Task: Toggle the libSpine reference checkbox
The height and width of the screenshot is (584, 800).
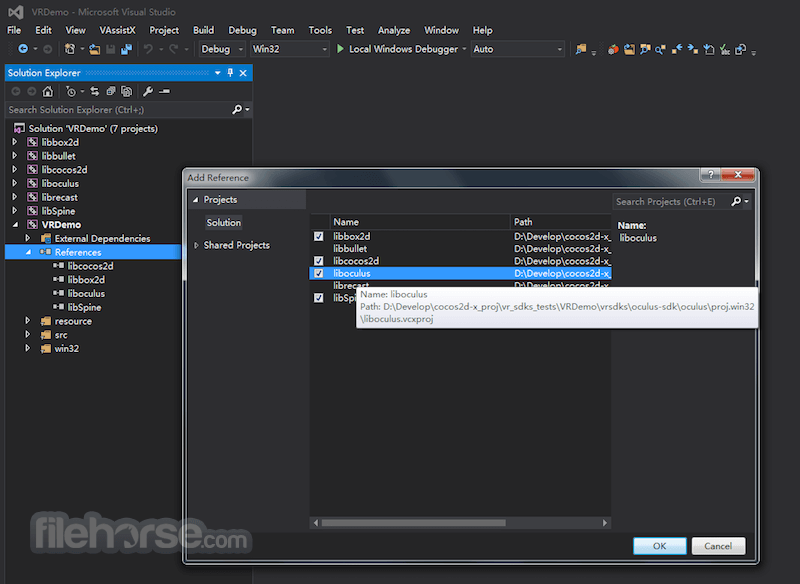Action: 318,298
